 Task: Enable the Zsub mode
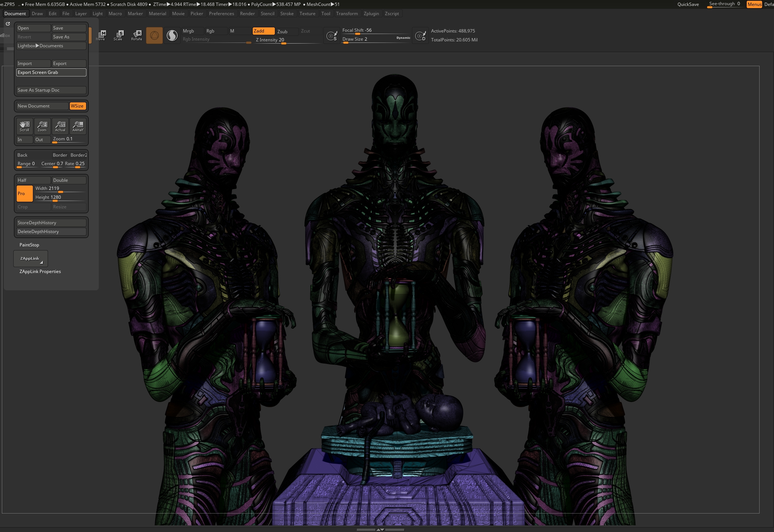286,31
